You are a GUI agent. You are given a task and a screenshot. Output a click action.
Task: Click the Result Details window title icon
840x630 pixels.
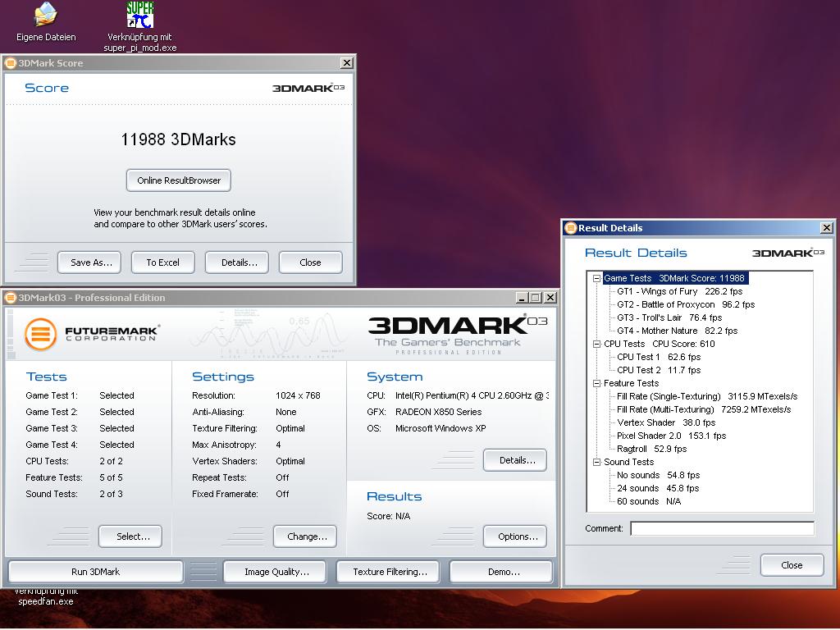click(x=571, y=228)
